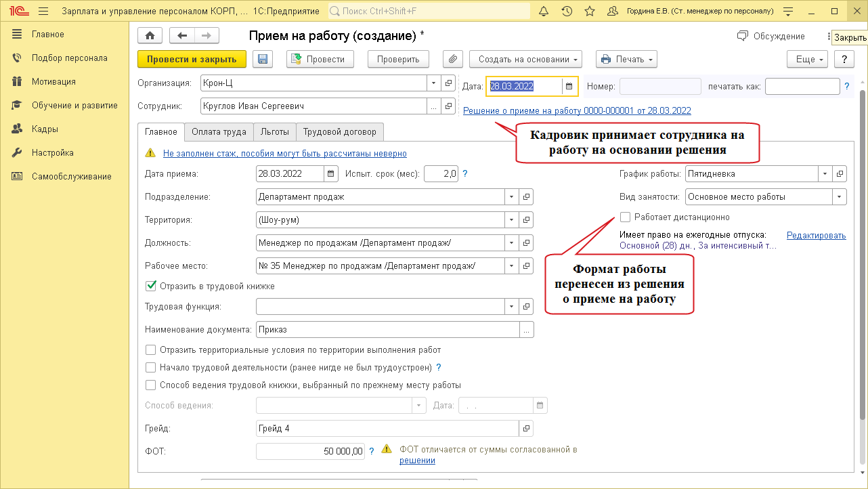The image size is (868, 489).
Task: Save the document with the floppy icon
Action: [263, 60]
